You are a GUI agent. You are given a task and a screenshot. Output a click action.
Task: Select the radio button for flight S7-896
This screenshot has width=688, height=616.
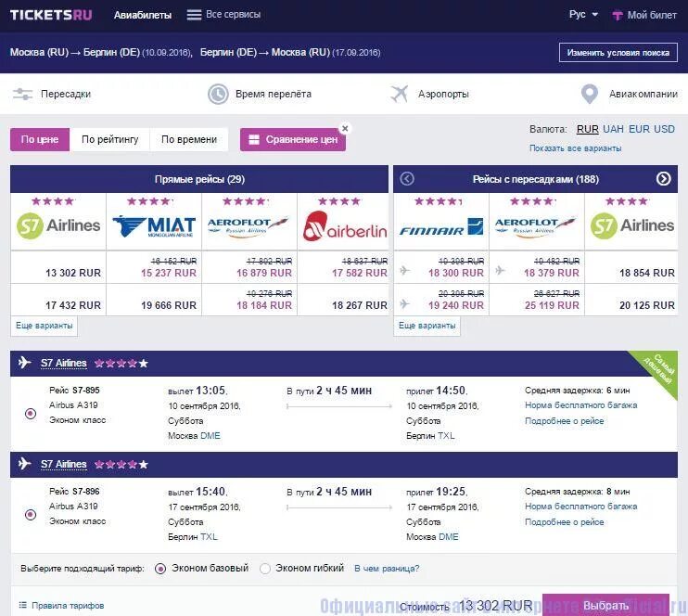(31, 514)
